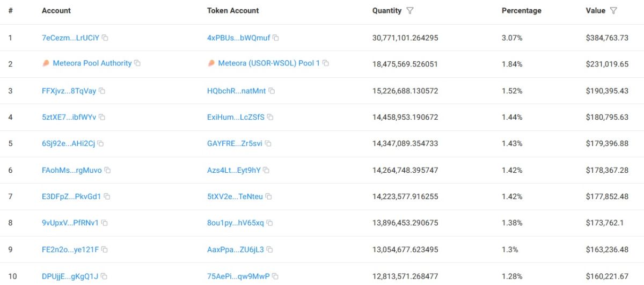Select quantity 14,458,953.190672

(x=405, y=117)
